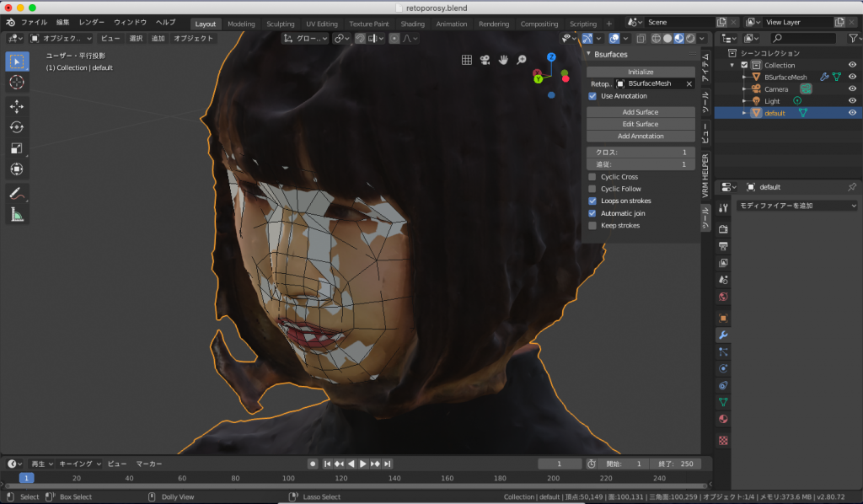The image size is (863, 504).
Task: Switch to the Sculpting workspace tab
Action: (280, 24)
